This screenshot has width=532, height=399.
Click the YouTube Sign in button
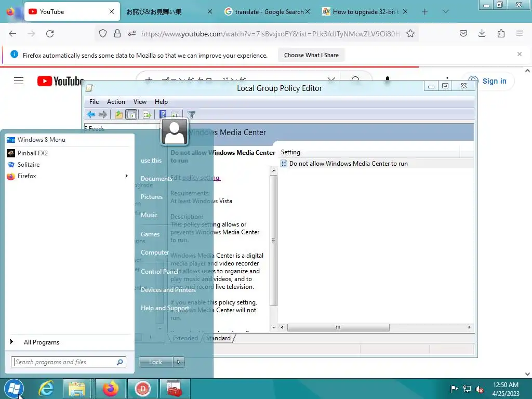point(489,81)
